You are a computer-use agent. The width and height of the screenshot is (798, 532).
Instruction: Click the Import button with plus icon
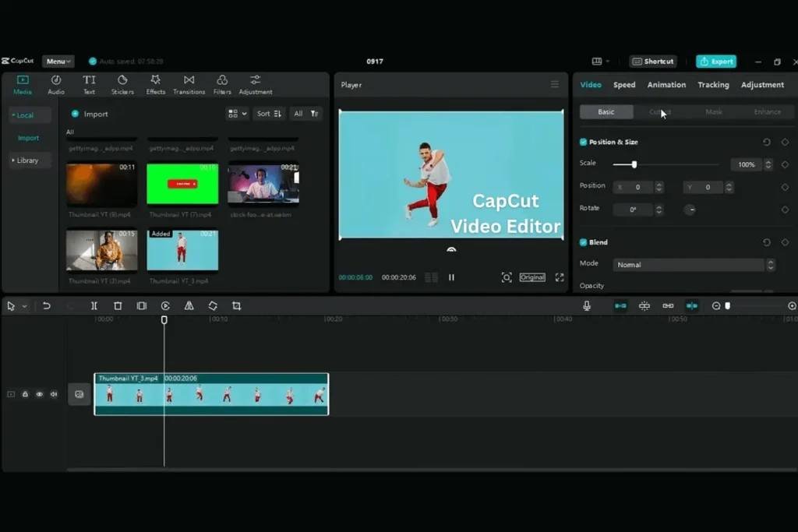click(90, 114)
